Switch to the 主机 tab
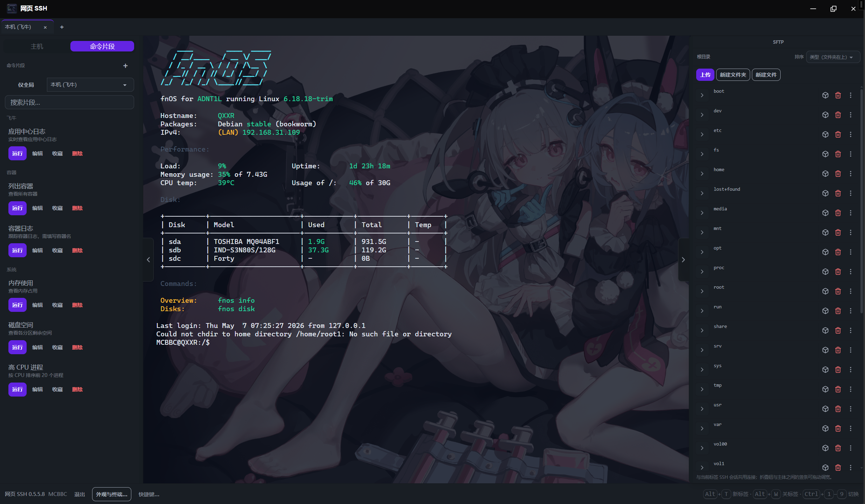Screen dimensions: 865x504 point(37,46)
